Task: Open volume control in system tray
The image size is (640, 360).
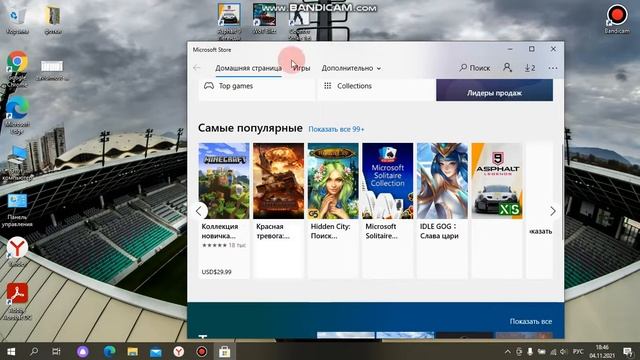Action: pyautogui.click(x=564, y=351)
